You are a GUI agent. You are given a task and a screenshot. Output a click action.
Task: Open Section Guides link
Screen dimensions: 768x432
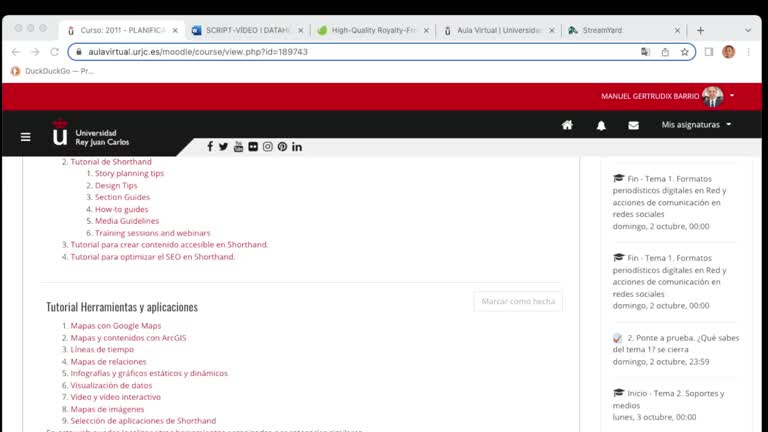click(x=122, y=197)
